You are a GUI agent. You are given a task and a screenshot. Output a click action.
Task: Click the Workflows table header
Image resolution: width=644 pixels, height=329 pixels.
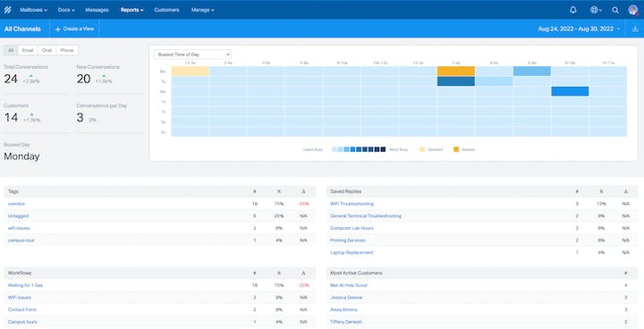click(x=160, y=274)
